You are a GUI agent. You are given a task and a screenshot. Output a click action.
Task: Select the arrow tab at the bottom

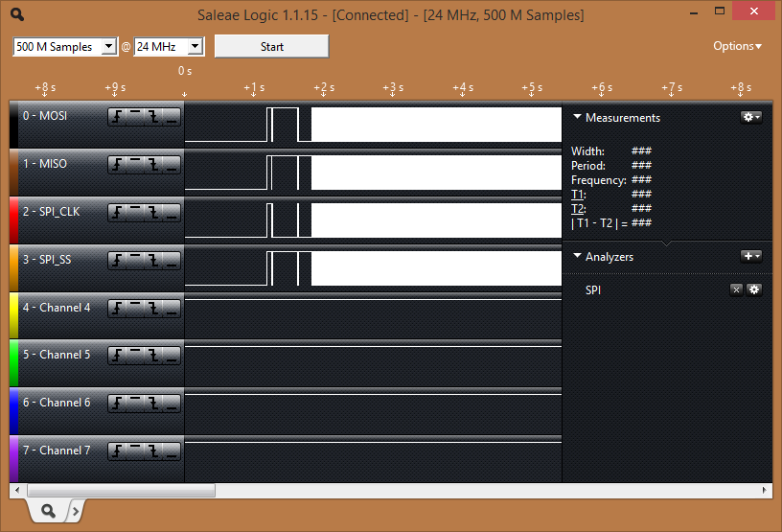tap(76, 511)
